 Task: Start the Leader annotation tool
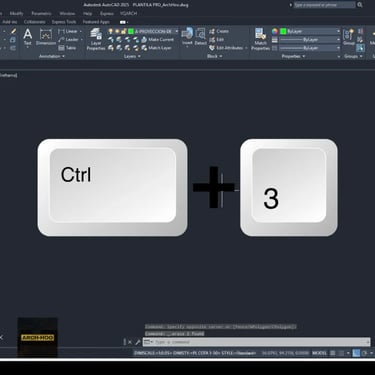click(x=68, y=39)
